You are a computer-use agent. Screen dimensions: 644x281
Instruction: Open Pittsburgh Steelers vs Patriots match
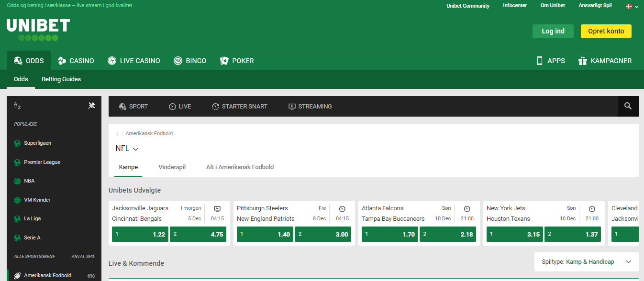(266, 214)
